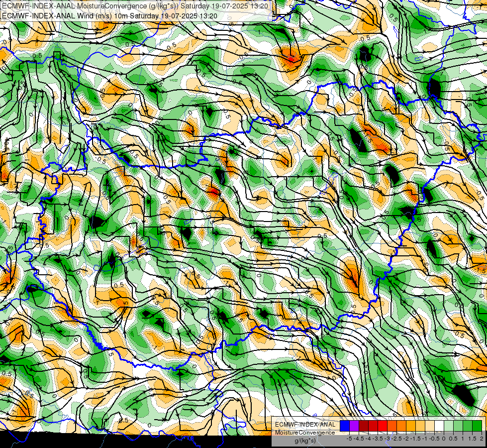Click the -4.5 legend scale value
The image size is (487, 448).
359,439
